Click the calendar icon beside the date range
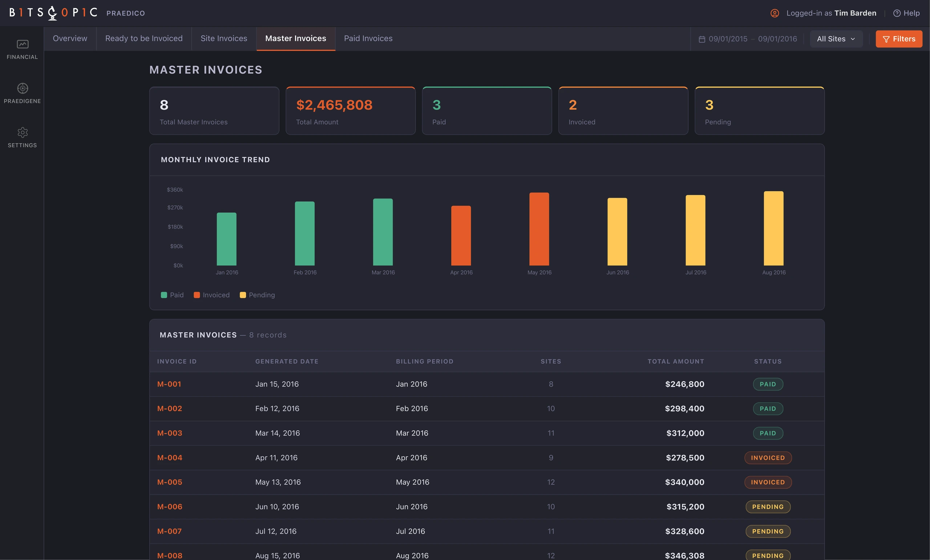The width and height of the screenshot is (930, 560). (x=701, y=39)
